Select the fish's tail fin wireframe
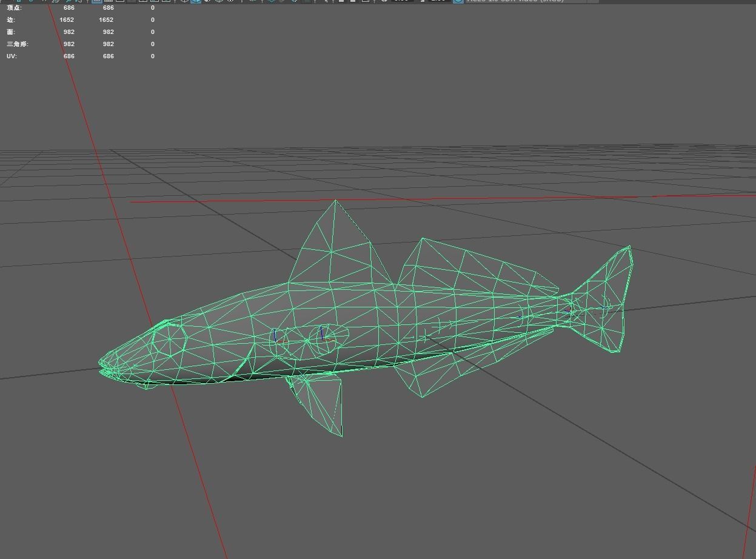Viewport: 756px width, 559px height. (x=603, y=300)
